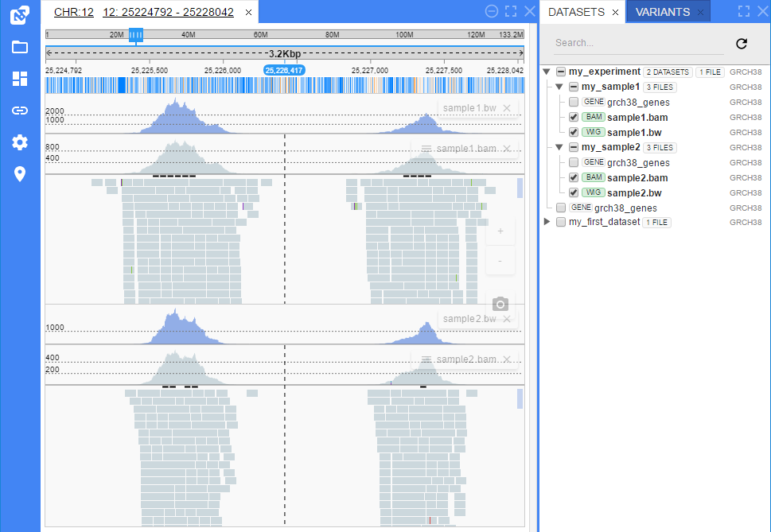Maximize the Datasets panel
The height and width of the screenshot is (532, 771).
coord(744,11)
